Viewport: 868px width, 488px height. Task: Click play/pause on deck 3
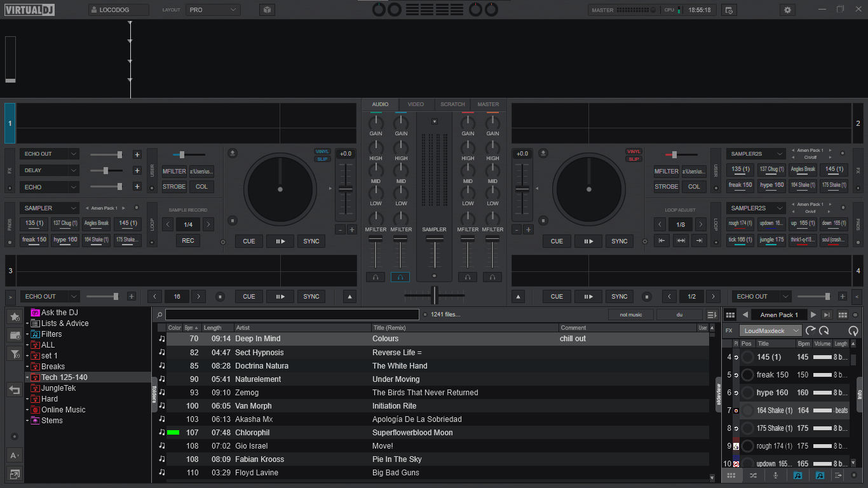280,296
